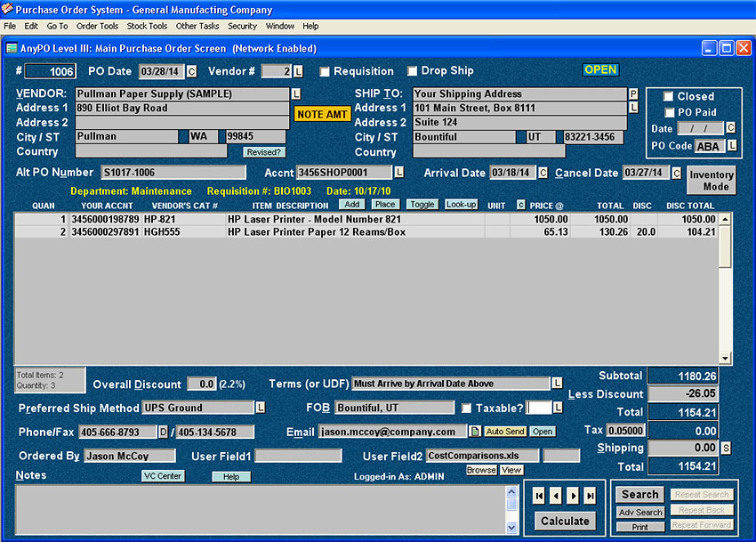Open Vendor # lookup L button

tap(299, 71)
